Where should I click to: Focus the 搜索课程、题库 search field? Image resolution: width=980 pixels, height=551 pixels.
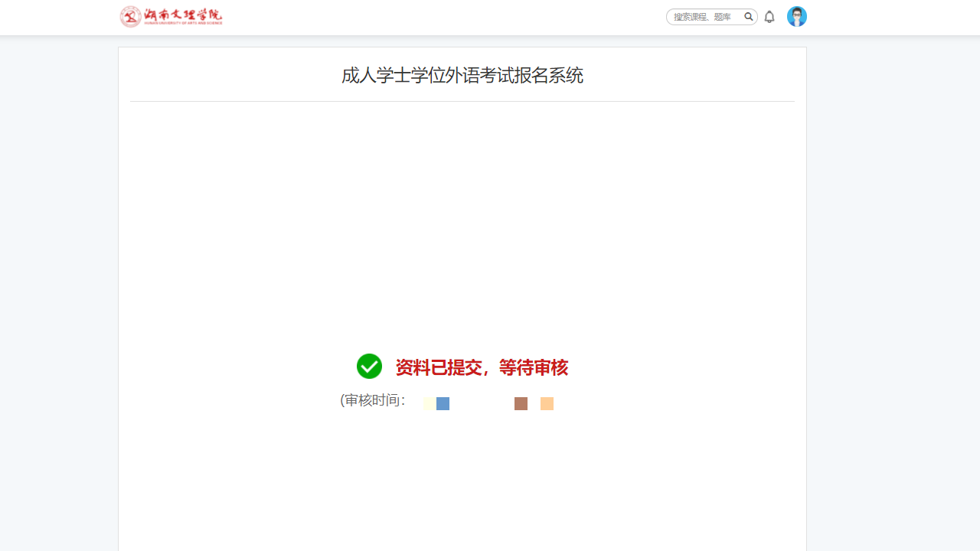[704, 17]
